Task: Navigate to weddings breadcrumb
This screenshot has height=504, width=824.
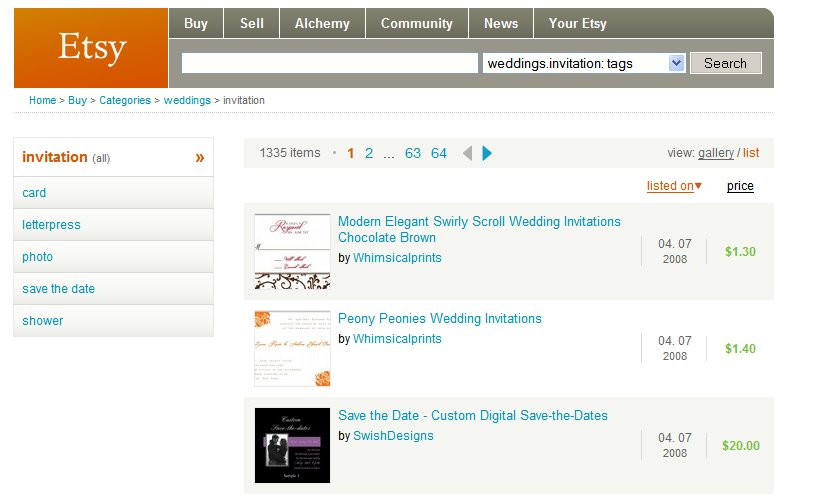Action: [x=187, y=100]
